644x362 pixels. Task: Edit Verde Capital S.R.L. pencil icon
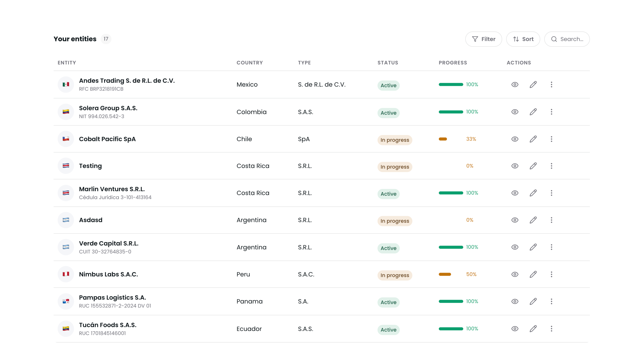tap(533, 247)
